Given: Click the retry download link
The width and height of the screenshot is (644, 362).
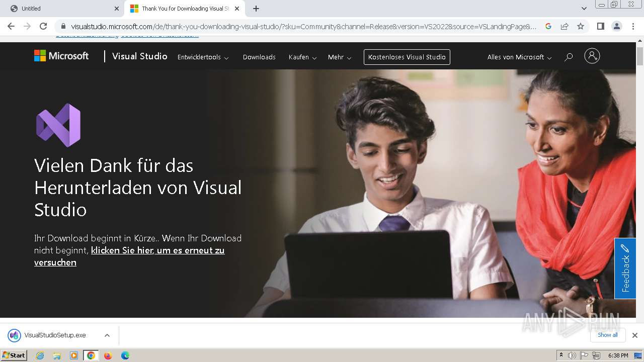Looking at the screenshot, I should click(129, 256).
